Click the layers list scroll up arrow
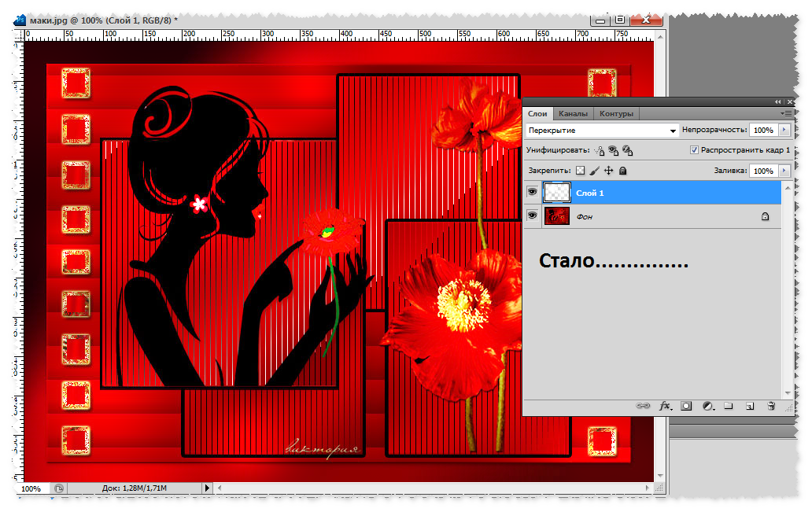812x512 pixels. coord(788,188)
